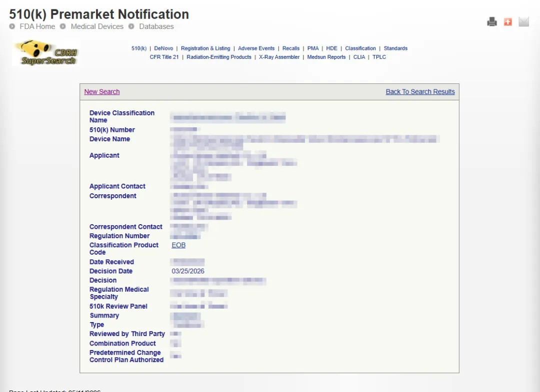Open CFR Title 21 link
The height and width of the screenshot is (392, 540).
tap(164, 57)
